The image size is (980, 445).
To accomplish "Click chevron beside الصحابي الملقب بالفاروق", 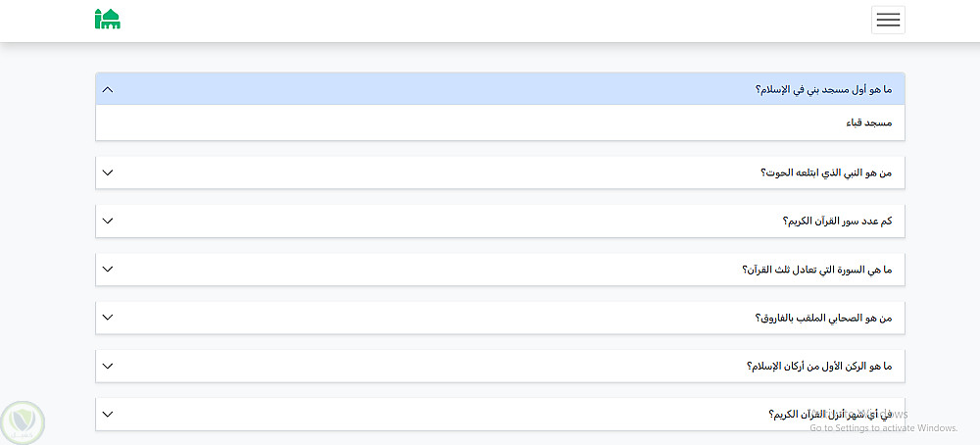I will point(108,318).
